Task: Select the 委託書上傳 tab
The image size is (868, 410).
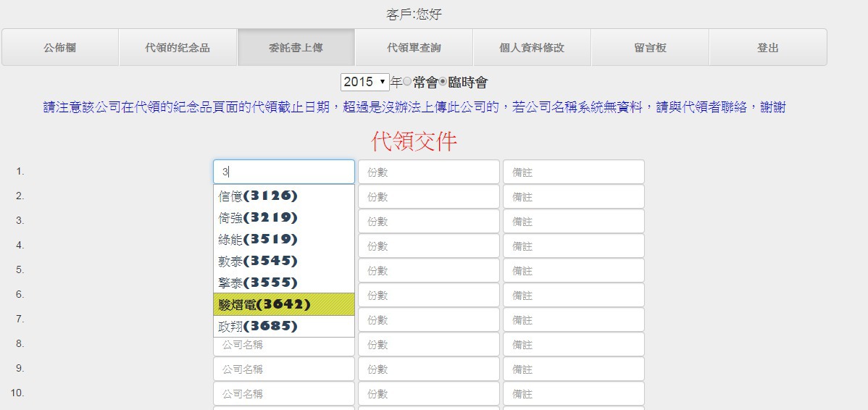Action: (296, 48)
